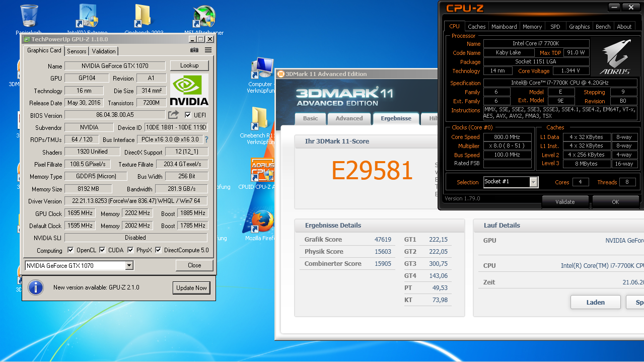Image resolution: width=644 pixels, height=362 pixels.
Task: Toggle the CUDA computing checkbox
Action: click(x=102, y=250)
